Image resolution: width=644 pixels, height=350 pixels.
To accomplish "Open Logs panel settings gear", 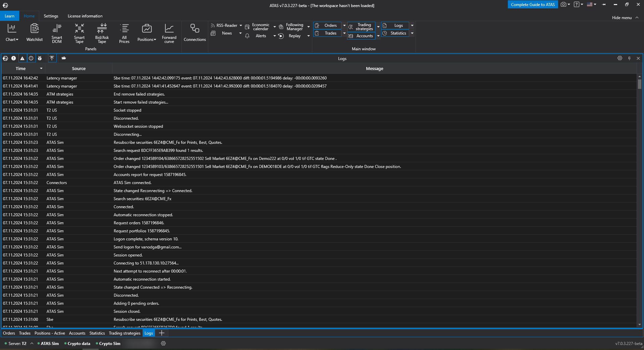I will 620,58.
